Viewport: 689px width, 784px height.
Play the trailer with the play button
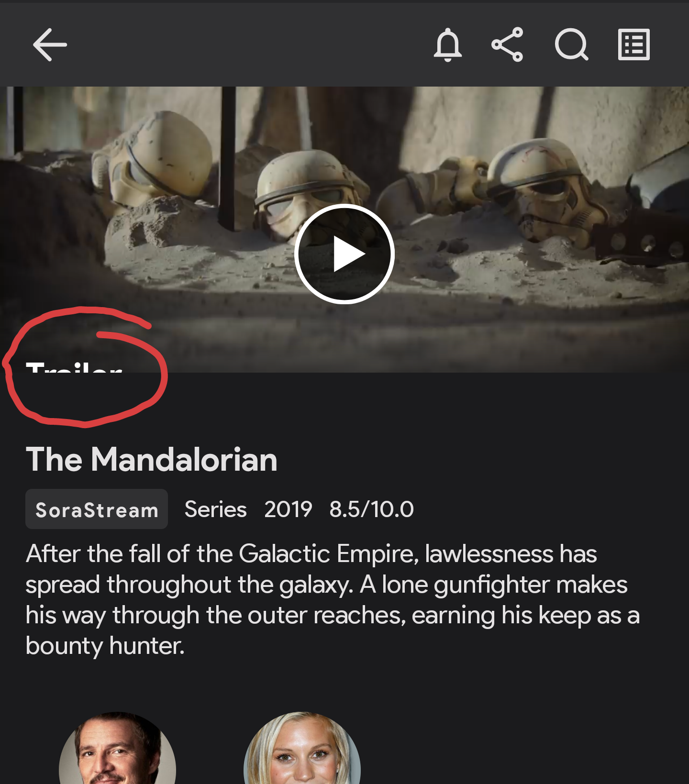click(x=344, y=254)
